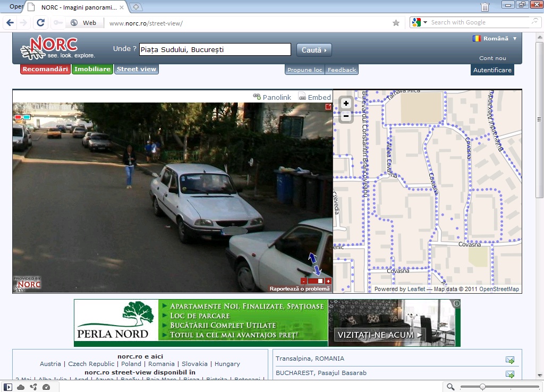Open the Transalpina panorama arrow icon
544x392 pixels.
click(x=510, y=360)
